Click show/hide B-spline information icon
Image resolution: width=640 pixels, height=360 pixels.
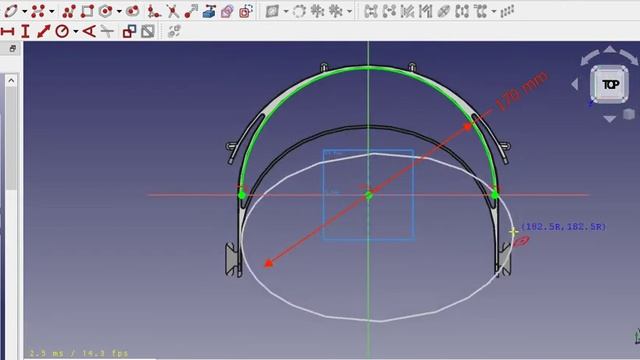(x=272, y=11)
